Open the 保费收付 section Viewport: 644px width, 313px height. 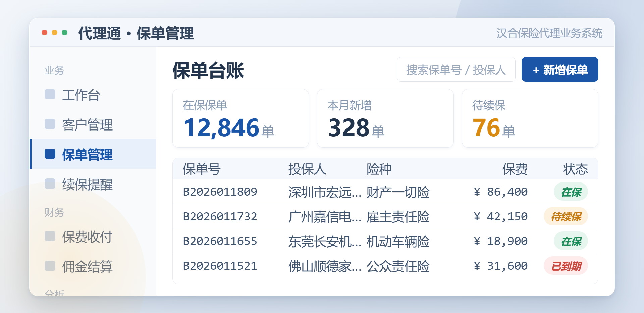point(93,237)
